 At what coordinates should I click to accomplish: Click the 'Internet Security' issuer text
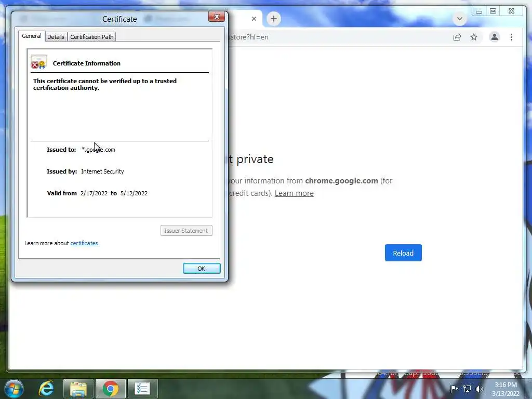point(102,171)
